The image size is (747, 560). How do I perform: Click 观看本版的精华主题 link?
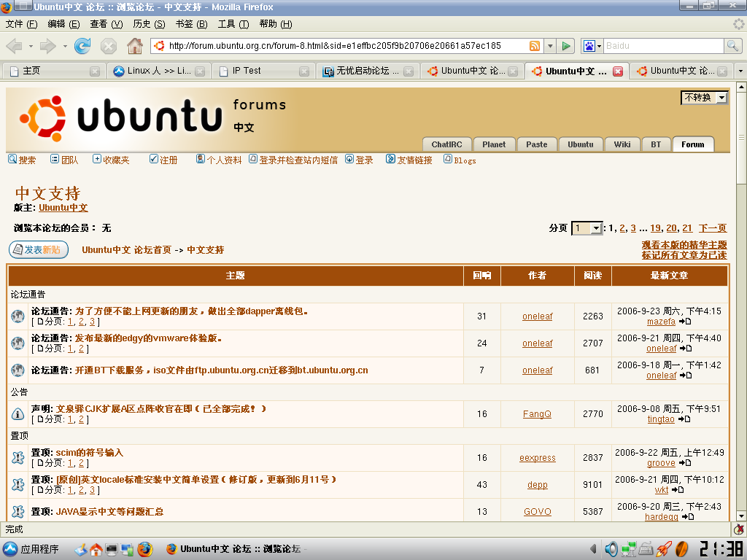(x=684, y=245)
